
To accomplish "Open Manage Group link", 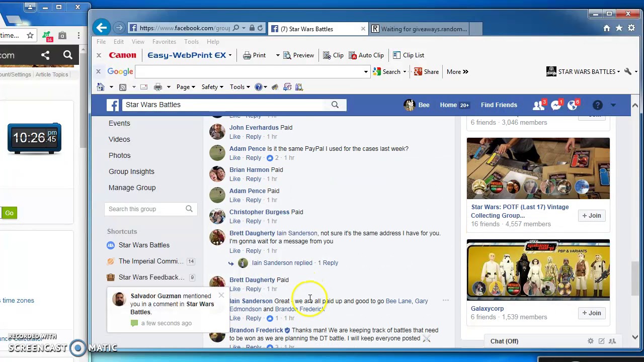I will pyautogui.click(x=132, y=188).
